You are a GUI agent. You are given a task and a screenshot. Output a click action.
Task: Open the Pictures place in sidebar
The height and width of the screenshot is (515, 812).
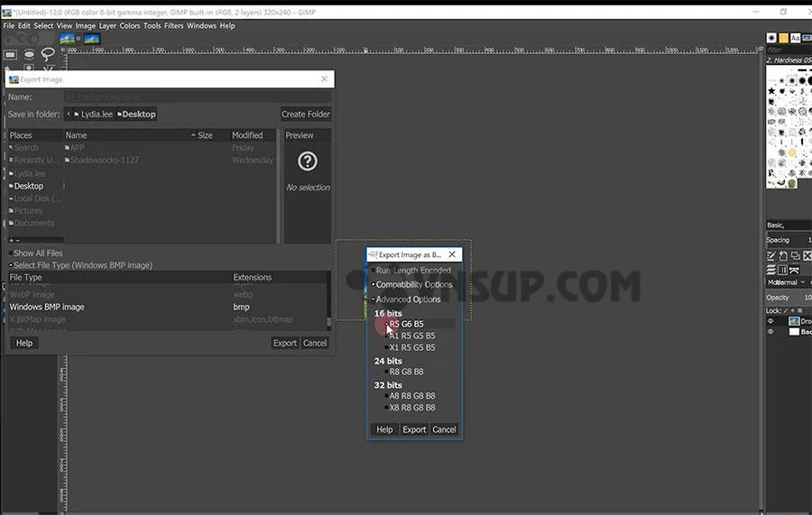pos(28,211)
